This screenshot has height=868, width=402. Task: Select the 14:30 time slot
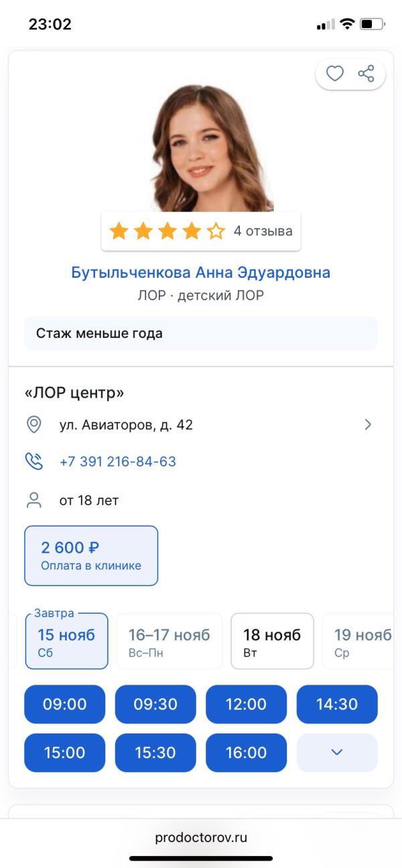[337, 704]
